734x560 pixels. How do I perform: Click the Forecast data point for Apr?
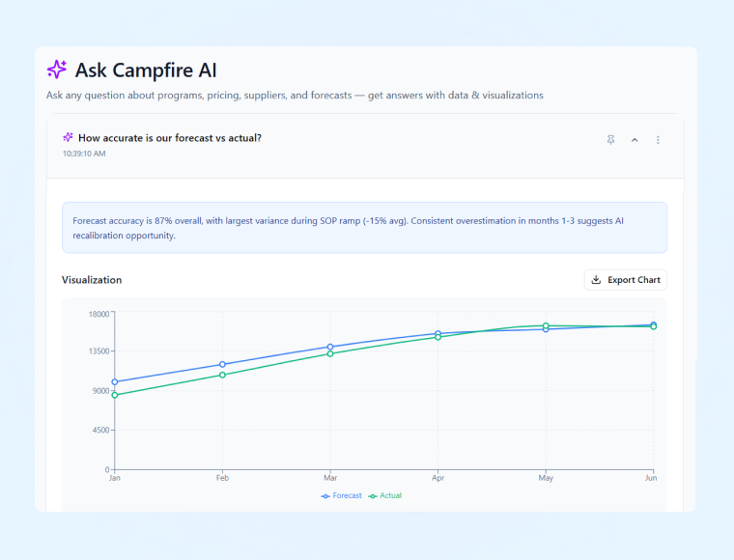(x=438, y=333)
